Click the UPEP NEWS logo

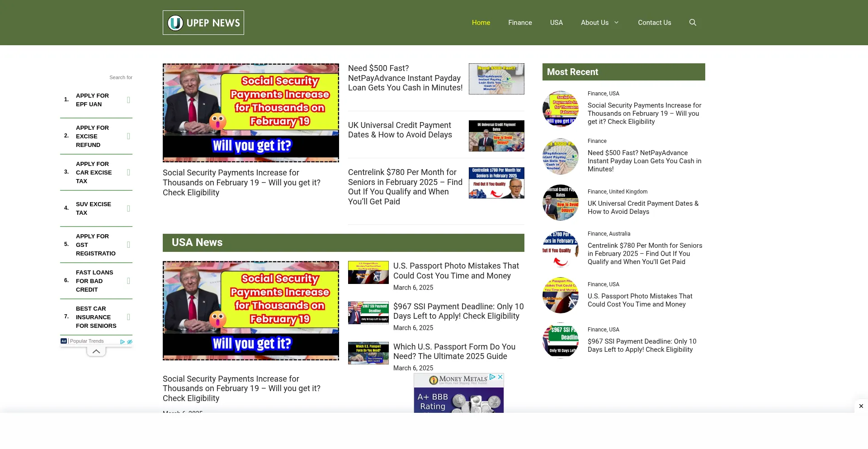203,23
